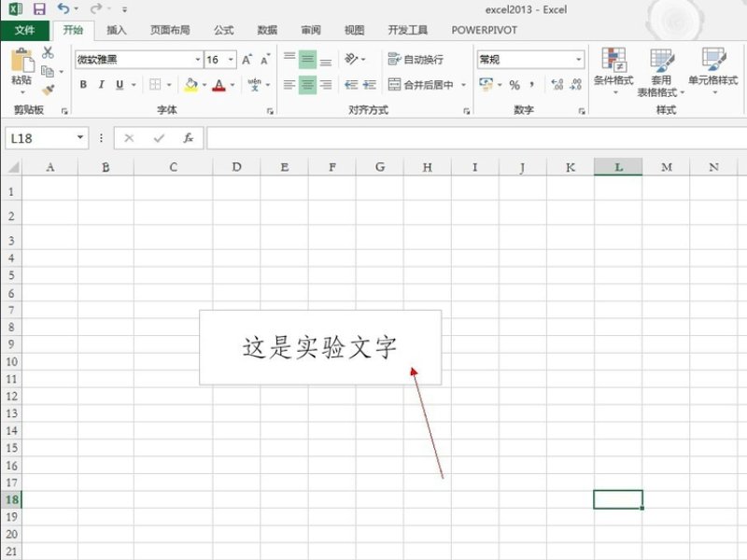This screenshot has width=747, height=560.
Task: Switch to the 插入 ribbon tab
Action: click(116, 30)
